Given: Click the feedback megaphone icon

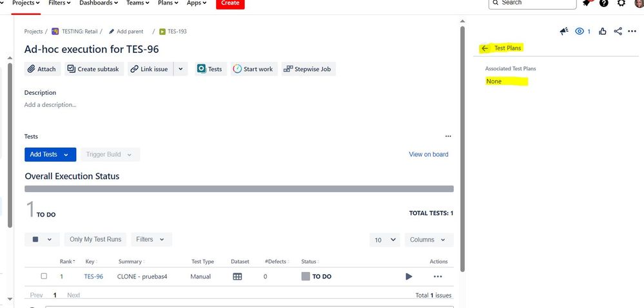Looking at the screenshot, I should (x=564, y=31).
